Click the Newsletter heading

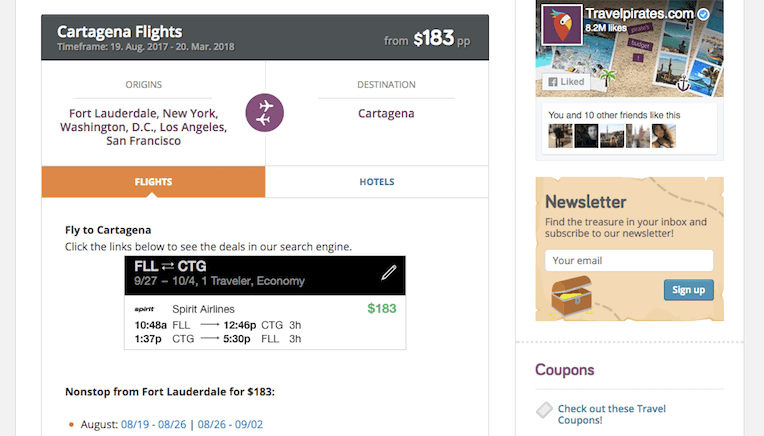coord(586,202)
